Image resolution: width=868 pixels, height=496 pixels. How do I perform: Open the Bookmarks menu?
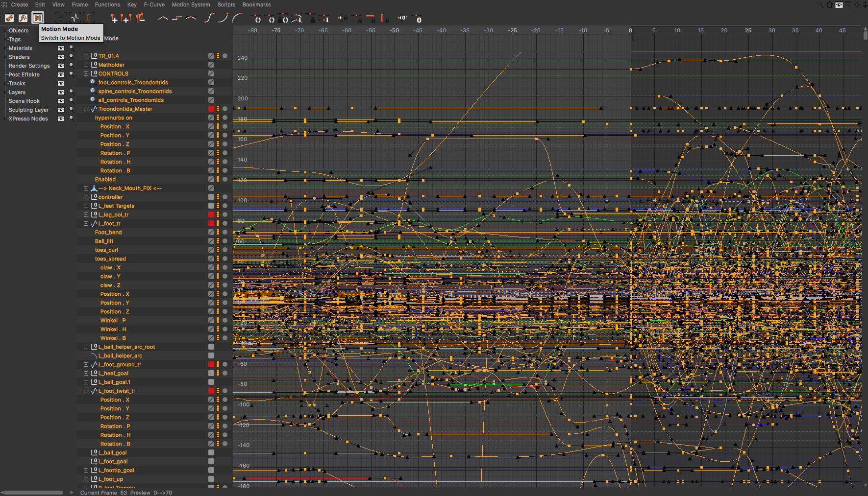(256, 4)
